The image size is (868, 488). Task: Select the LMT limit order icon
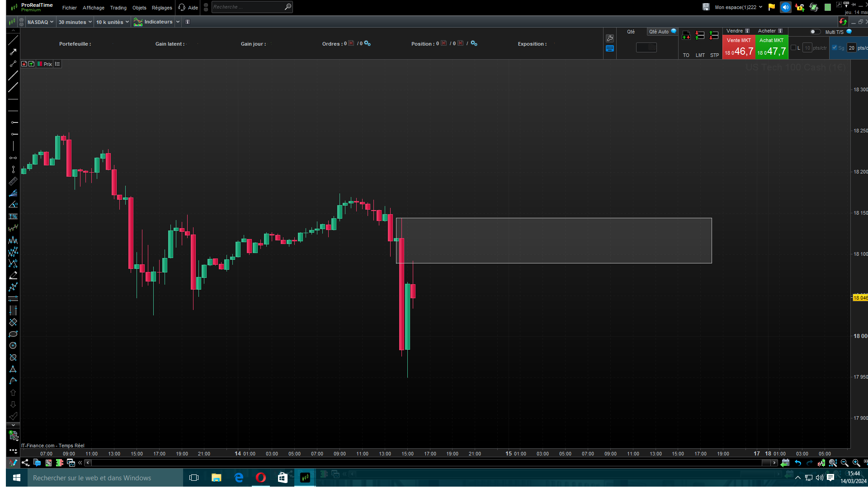(x=700, y=36)
